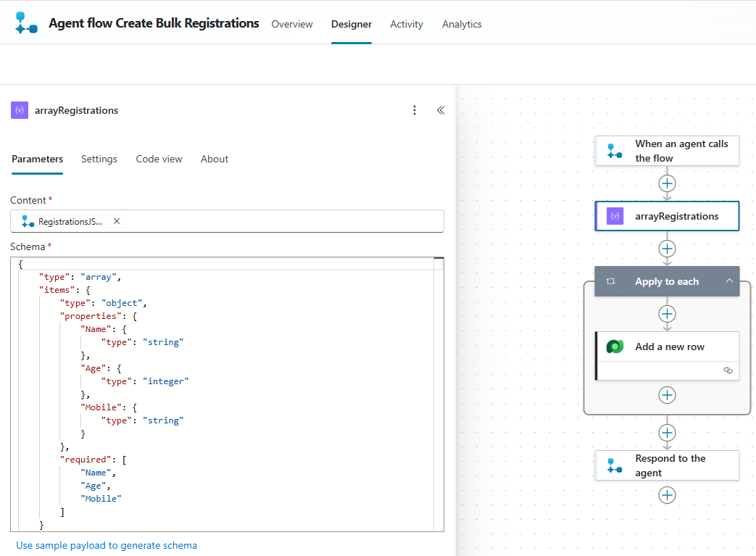Image resolution: width=756 pixels, height=556 pixels.
Task: Go to the Analytics tab
Action: click(x=462, y=24)
